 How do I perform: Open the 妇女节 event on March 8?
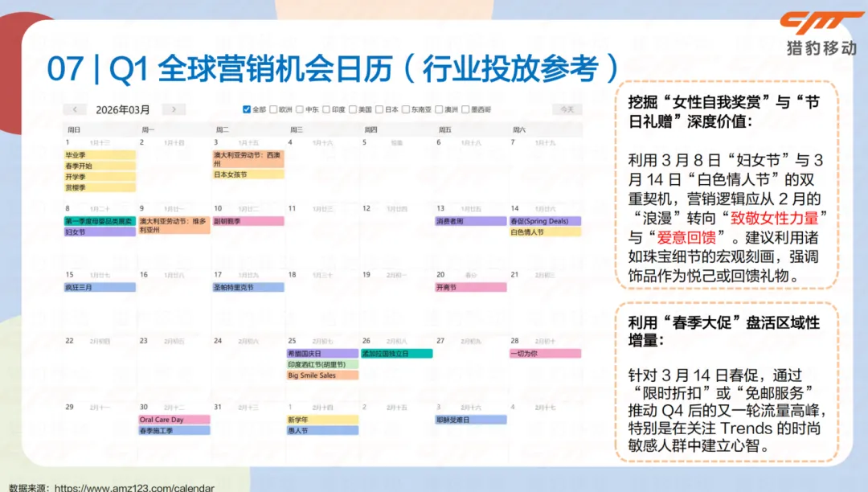[100, 232]
